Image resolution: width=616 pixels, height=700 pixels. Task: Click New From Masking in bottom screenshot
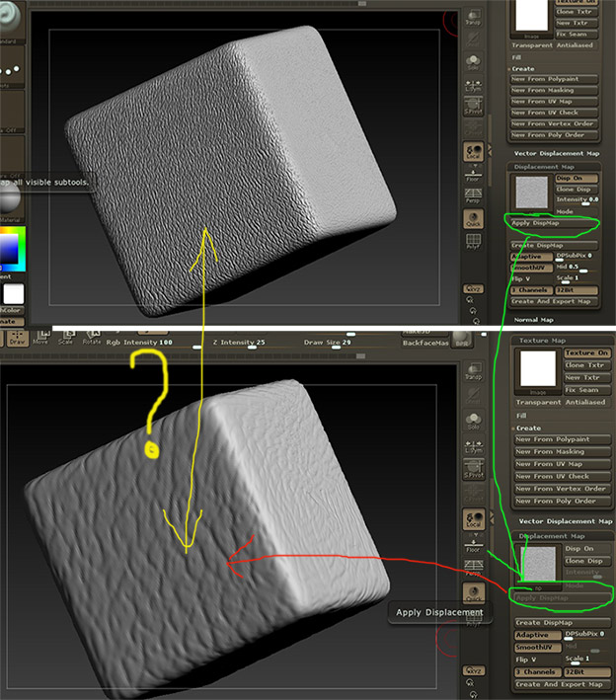pyautogui.click(x=563, y=452)
